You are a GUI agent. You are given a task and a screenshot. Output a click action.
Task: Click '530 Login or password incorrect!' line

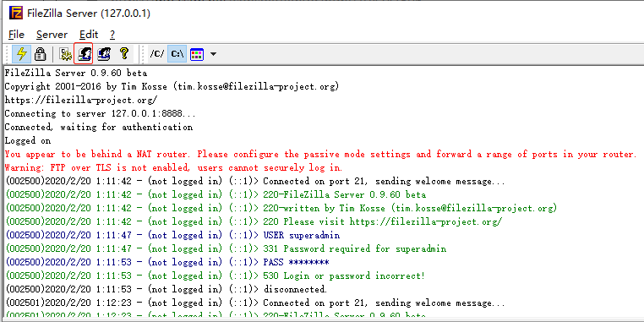pyautogui.click(x=216, y=276)
